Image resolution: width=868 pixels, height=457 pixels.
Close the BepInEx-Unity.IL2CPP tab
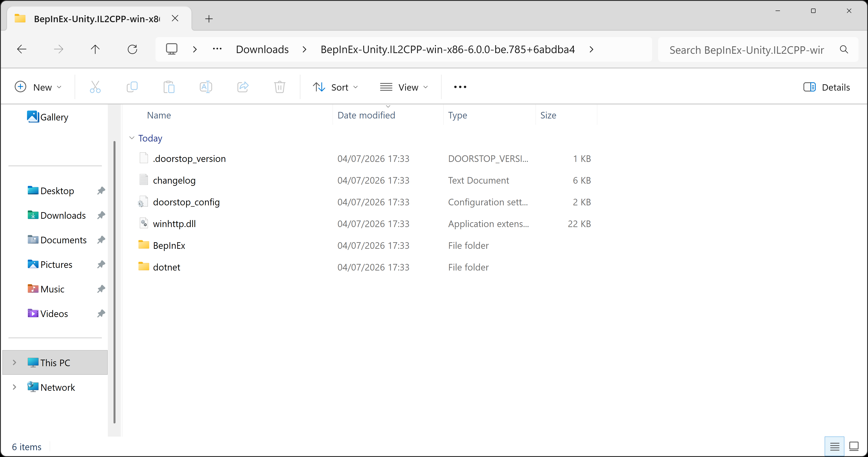coord(175,18)
